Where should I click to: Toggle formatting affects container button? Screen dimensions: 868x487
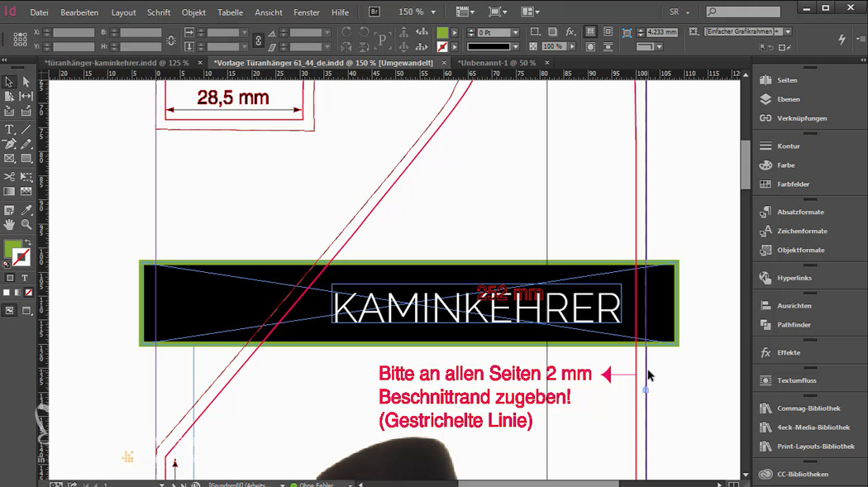tap(9, 278)
